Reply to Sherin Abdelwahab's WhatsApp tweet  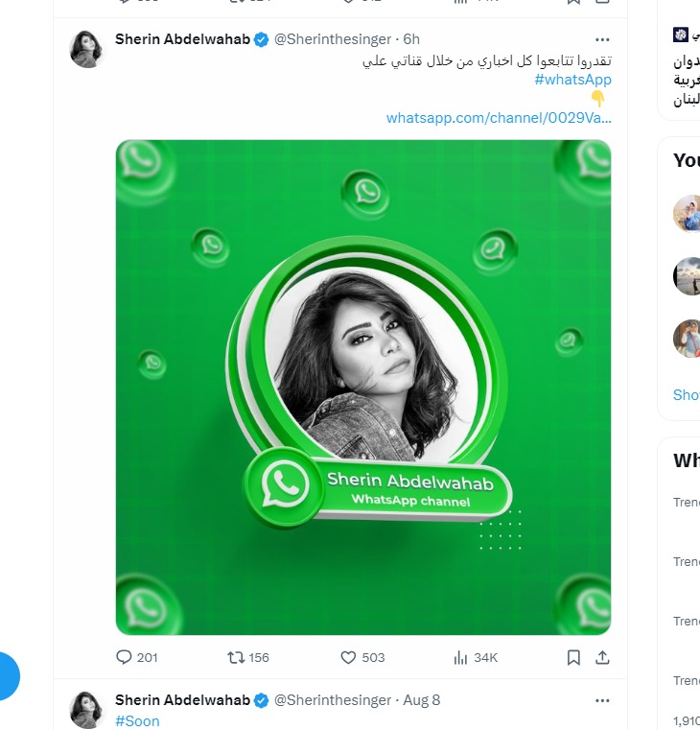[x=124, y=657]
